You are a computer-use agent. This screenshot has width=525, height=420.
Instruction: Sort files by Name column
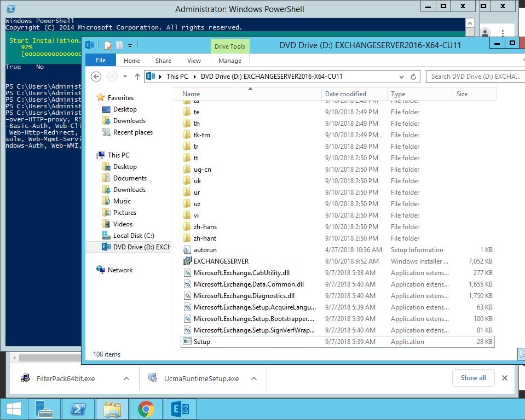(x=247, y=94)
